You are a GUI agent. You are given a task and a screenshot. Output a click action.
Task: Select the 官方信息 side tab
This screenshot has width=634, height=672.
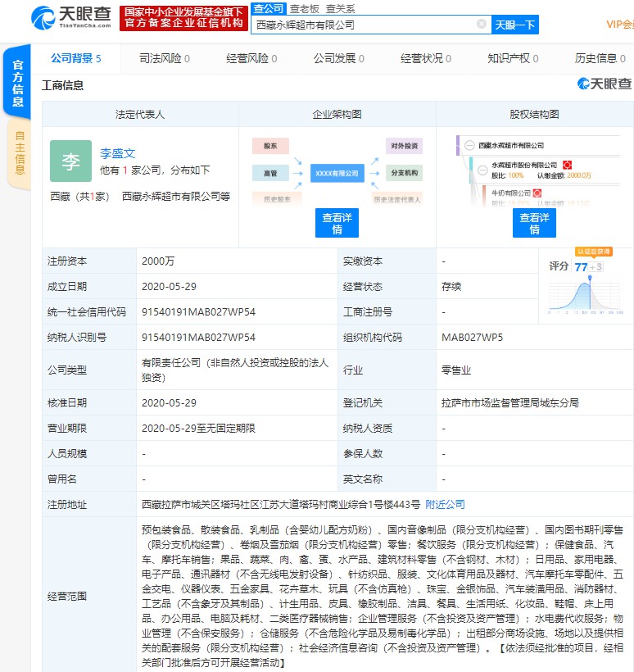point(17,83)
